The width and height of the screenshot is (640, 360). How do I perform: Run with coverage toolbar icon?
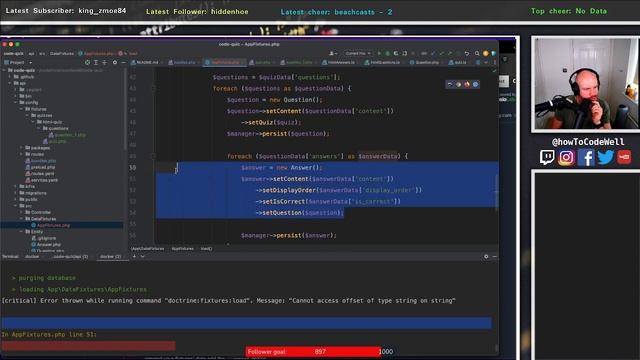396,53
